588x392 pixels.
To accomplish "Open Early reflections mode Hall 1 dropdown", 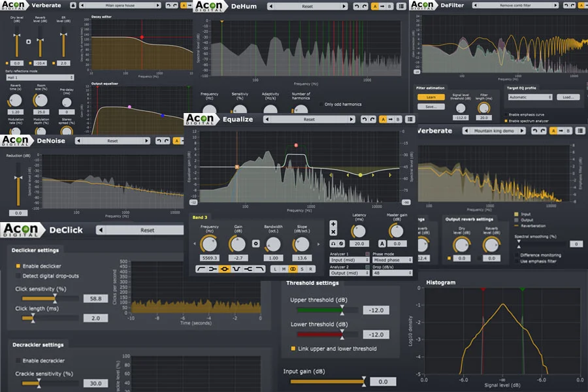I will point(40,77).
